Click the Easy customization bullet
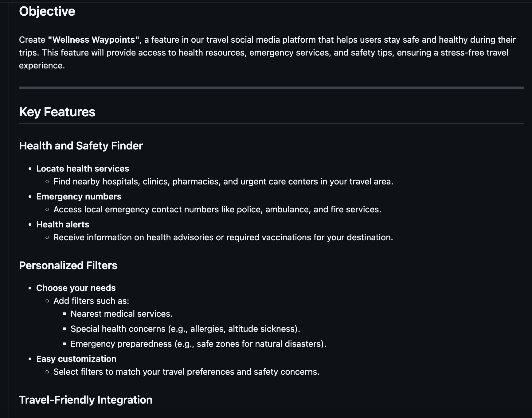Image resolution: width=532 pixels, height=418 pixels. (76, 359)
